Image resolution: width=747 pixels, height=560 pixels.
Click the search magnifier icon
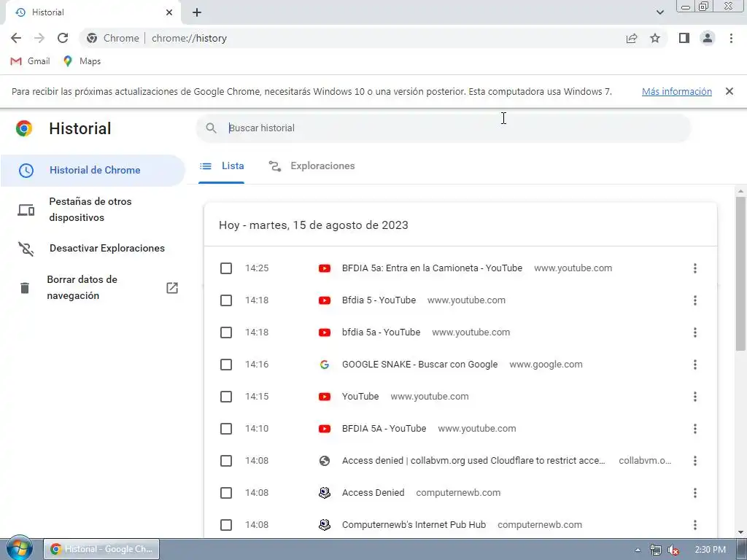point(211,128)
